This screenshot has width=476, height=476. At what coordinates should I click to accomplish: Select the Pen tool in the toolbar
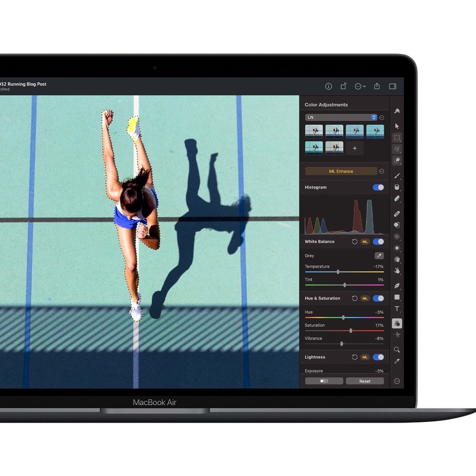(x=397, y=286)
